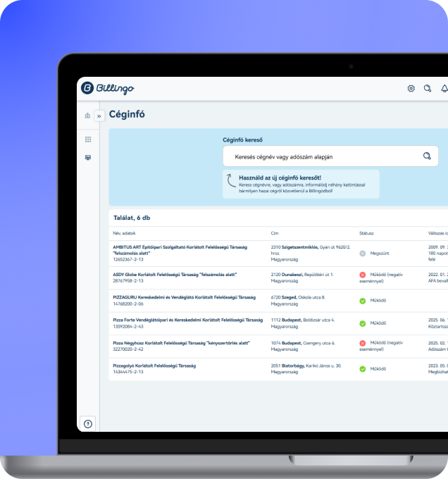Open the notifications bell

click(x=444, y=88)
